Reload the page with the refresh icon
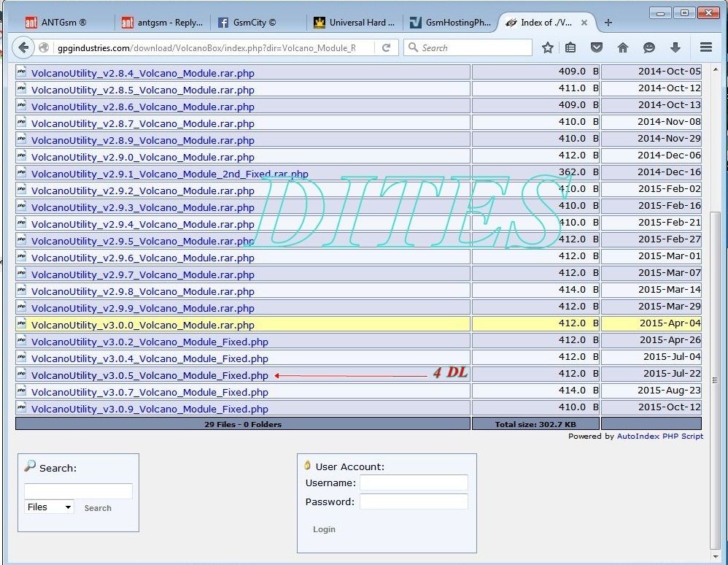Image resolution: width=728 pixels, height=565 pixels. click(386, 47)
